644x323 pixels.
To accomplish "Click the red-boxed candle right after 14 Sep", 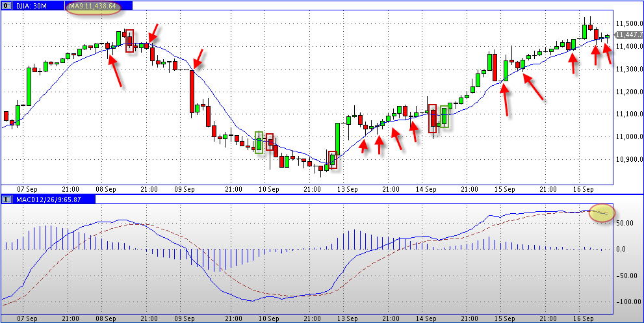I will click(433, 118).
